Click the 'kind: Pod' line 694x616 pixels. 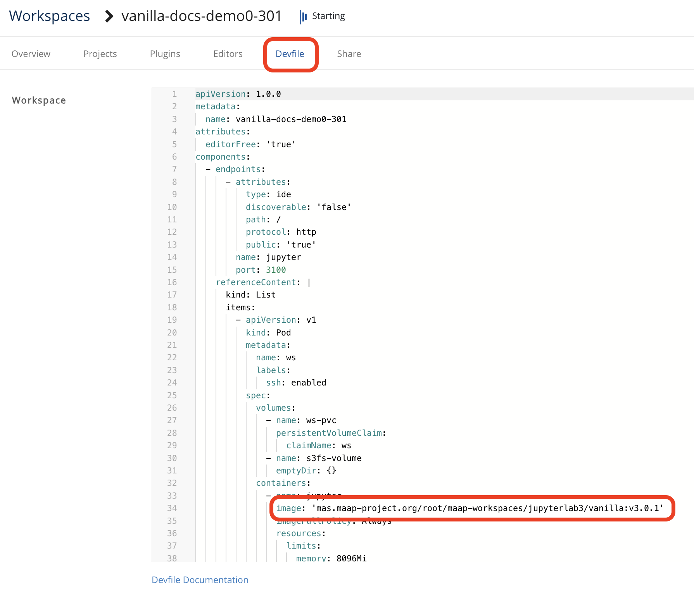click(268, 333)
